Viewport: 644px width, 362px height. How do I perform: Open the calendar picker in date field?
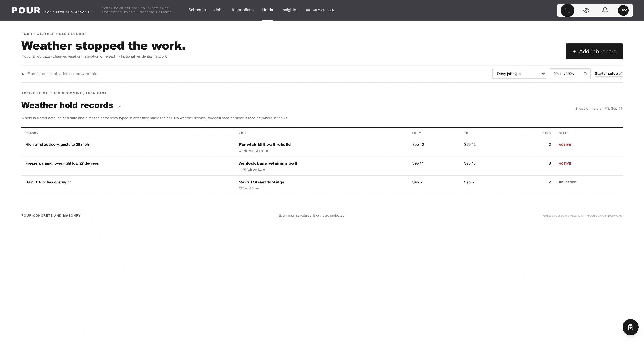coord(585,74)
